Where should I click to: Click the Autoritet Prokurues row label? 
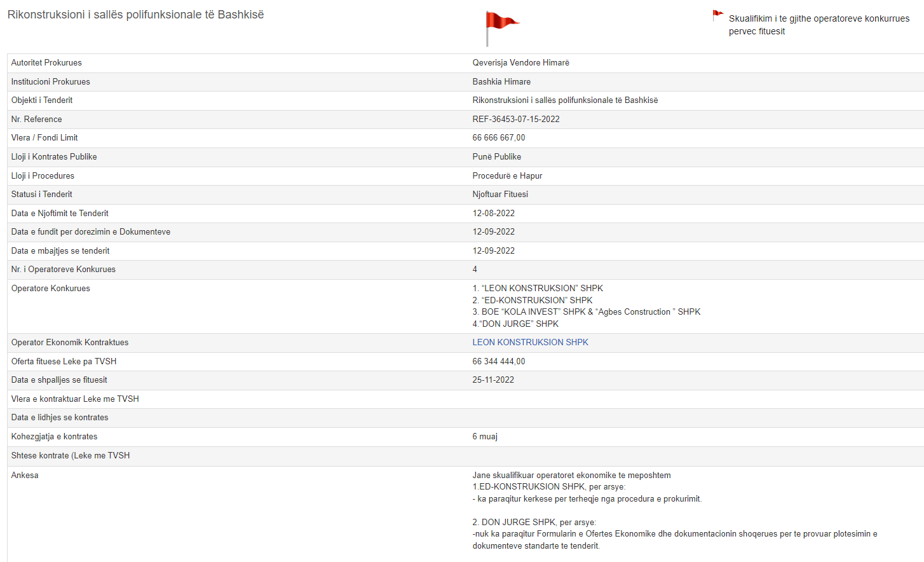coord(46,63)
